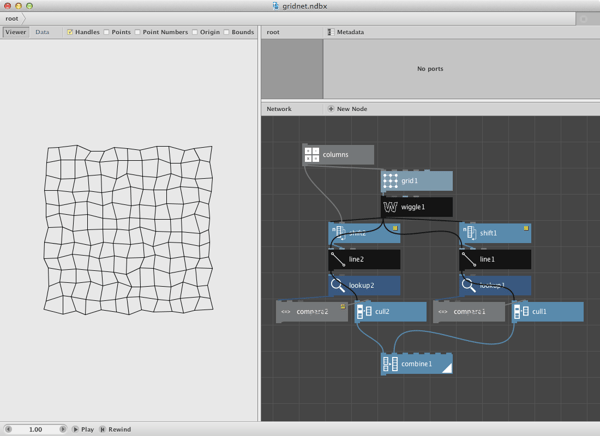Enable the Bounds checkbox

[226, 32]
